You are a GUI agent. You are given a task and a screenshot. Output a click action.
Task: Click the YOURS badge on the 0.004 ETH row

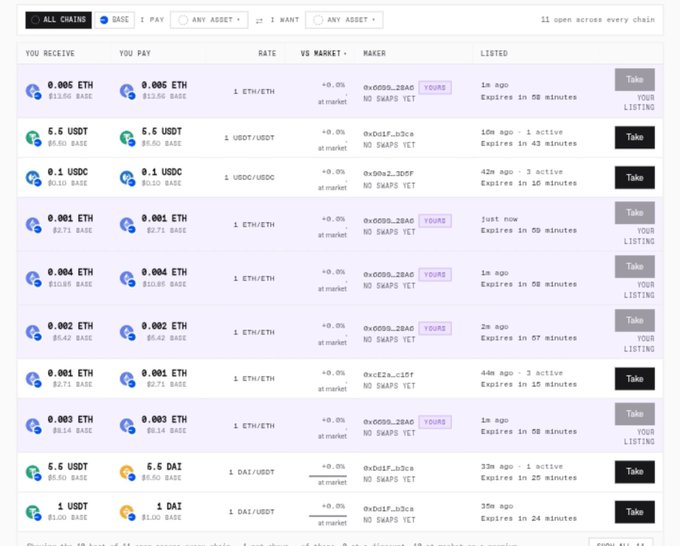[x=435, y=275]
